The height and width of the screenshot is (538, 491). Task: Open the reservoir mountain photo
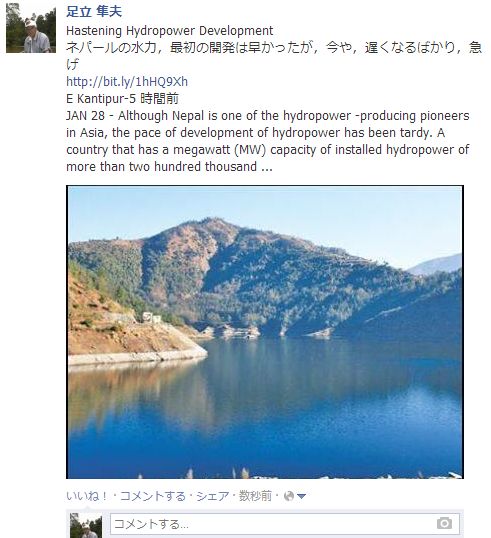pyautogui.click(x=265, y=332)
